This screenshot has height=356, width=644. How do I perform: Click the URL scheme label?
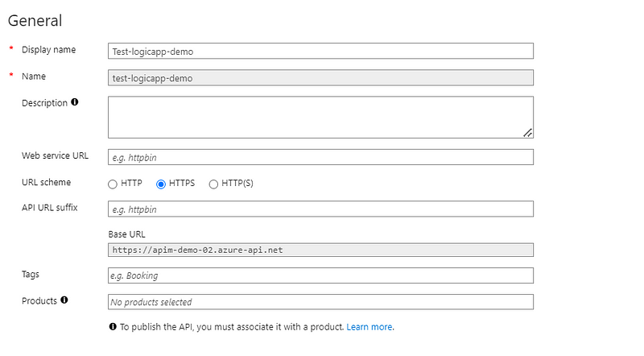coord(47,182)
